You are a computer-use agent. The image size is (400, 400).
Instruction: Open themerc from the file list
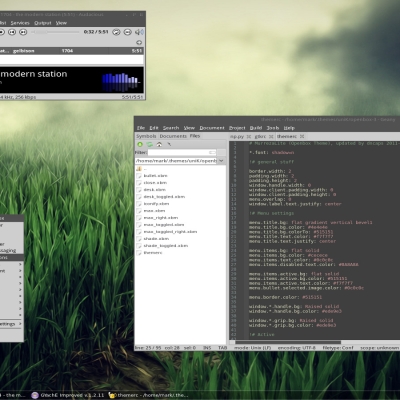153,253
